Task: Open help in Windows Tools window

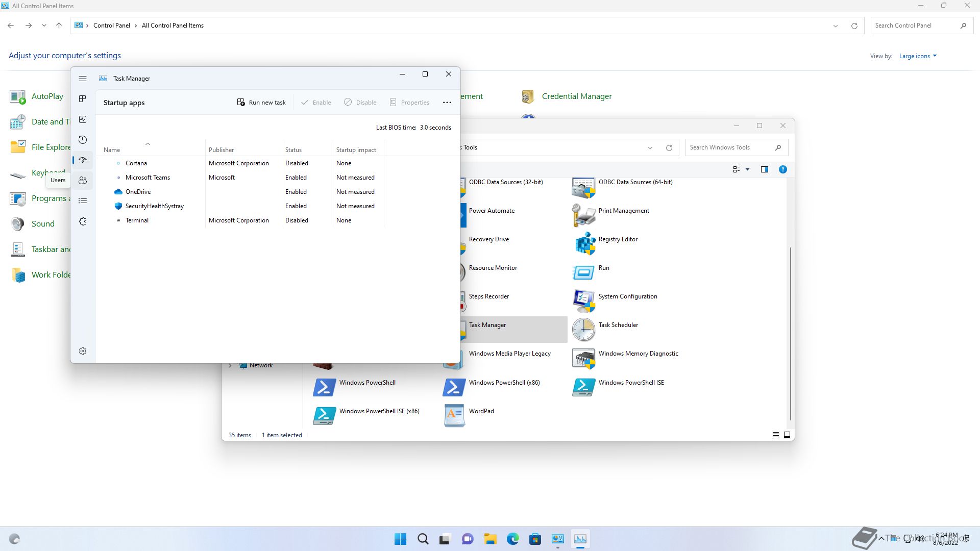Action: click(783, 169)
